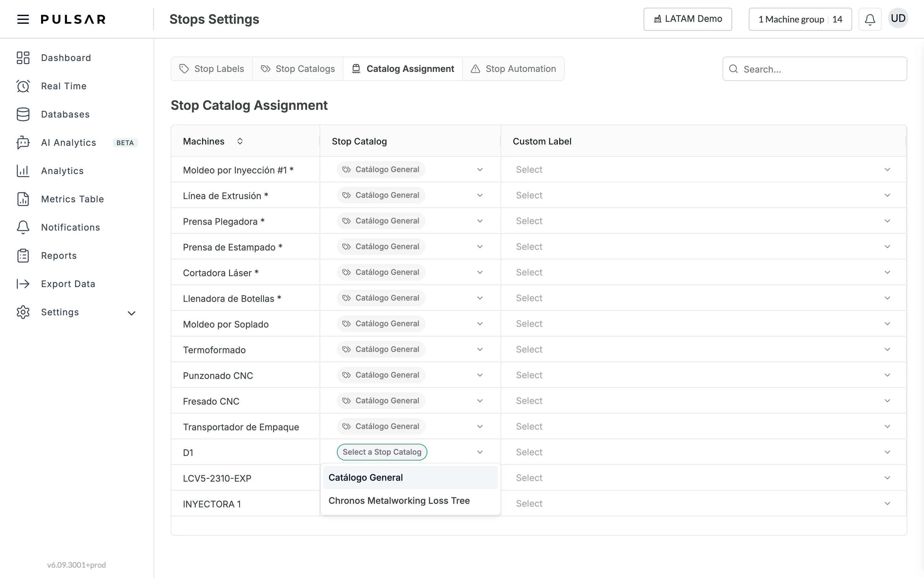The image size is (924, 578).
Task: Click the AI Analytics robot icon
Action: (23, 143)
